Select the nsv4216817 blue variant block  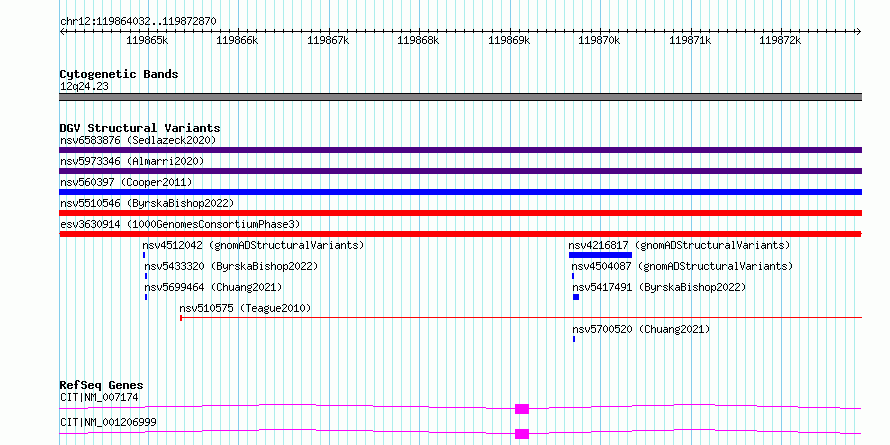click(x=601, y=255)
